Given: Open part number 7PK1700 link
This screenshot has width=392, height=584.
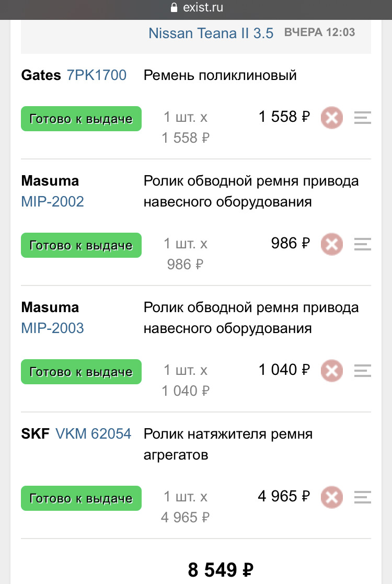Looking at the screenshot, I should coord(97,75).
